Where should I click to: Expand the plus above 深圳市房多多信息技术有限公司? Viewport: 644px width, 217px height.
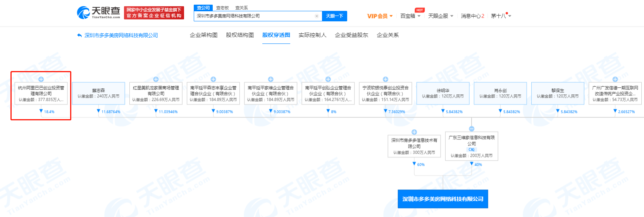pos(414,132)
